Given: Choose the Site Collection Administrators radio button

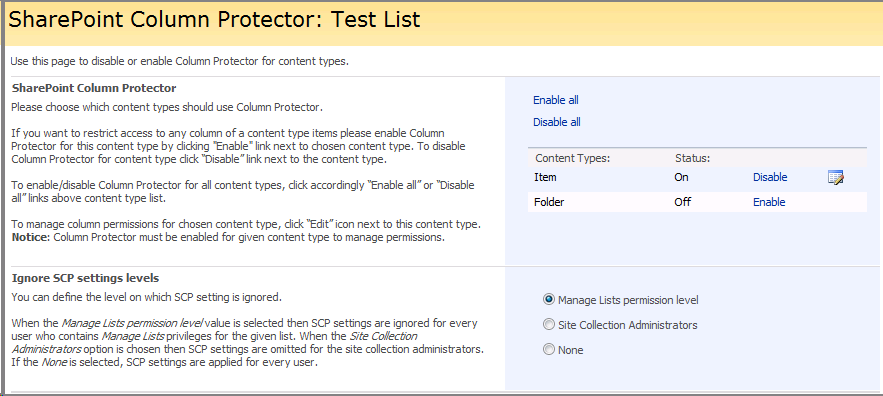Looking at the screenshot, I should pyautogui.click(x=548, y=324).
